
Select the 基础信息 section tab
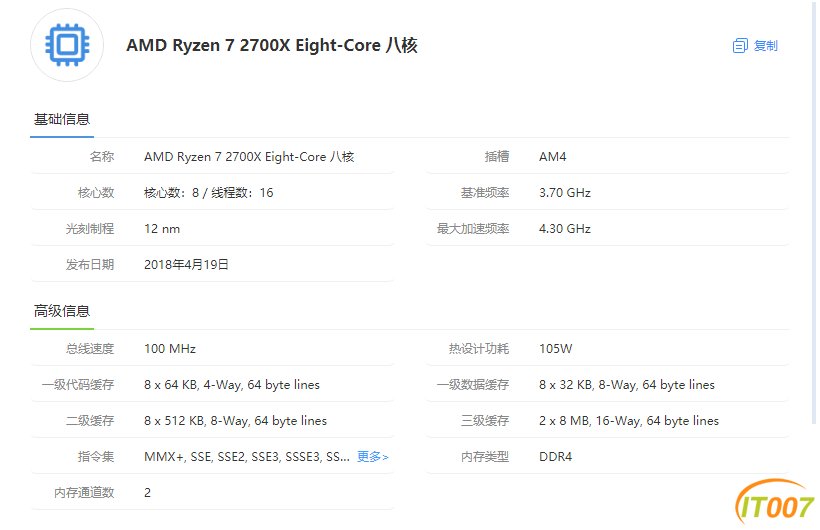tap(62, 120)
